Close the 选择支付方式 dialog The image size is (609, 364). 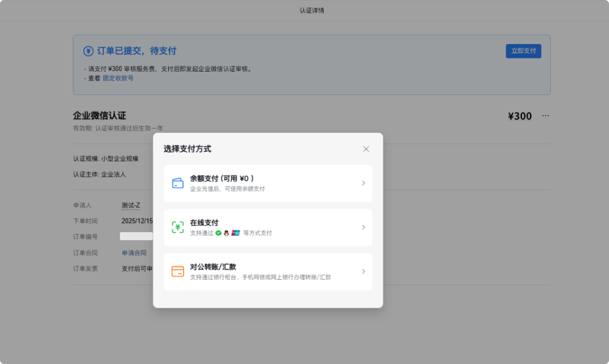point(366,149)
